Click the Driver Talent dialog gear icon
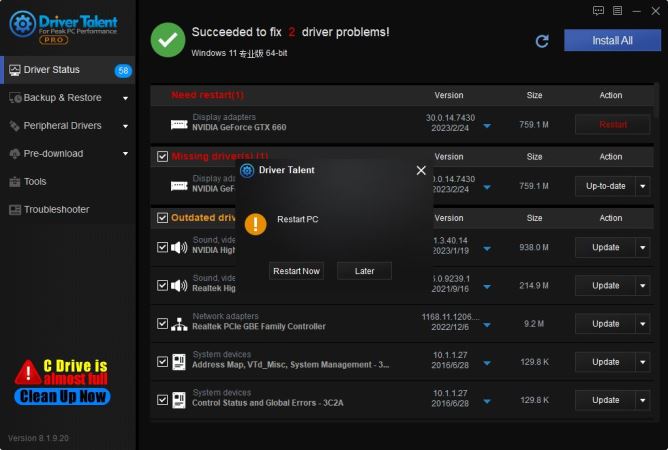The image size is (668, 450). click(247, 170)
